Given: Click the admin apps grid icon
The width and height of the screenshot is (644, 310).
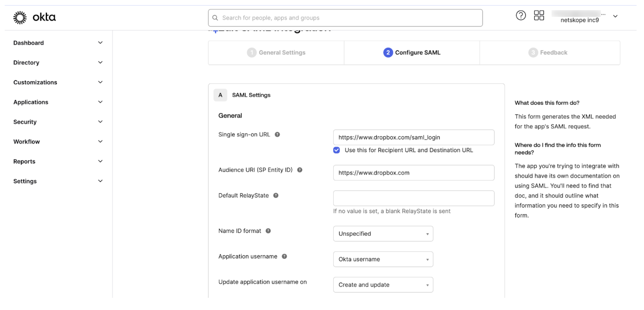Looking at the screenshot, I should click(539, 16).
